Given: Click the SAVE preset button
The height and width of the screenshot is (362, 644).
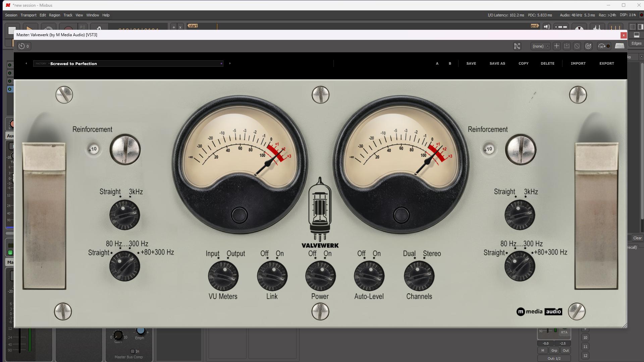Looking at the screenshot, I should pyautogui.click(x=471, y=63).
